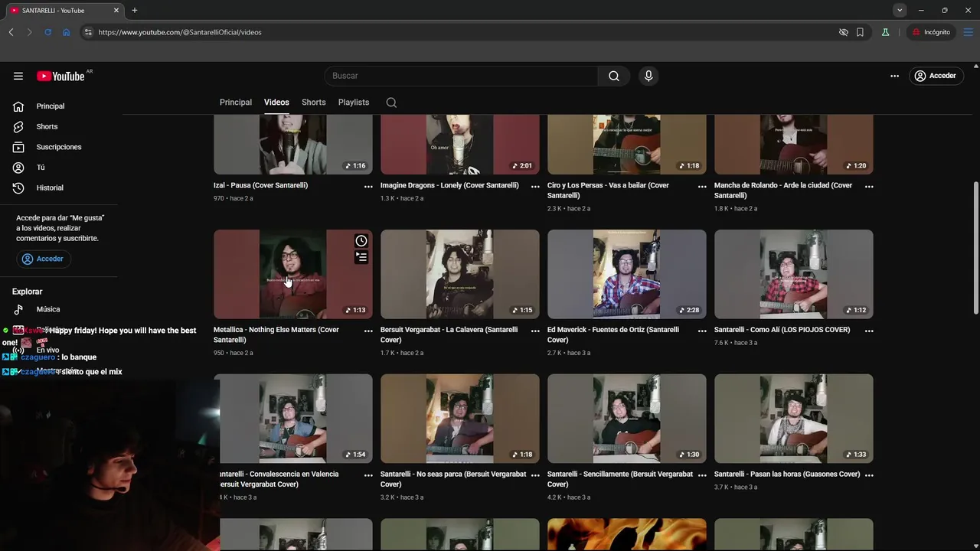The height and width of the screenshot is (551, 980).
Task: Open Mancha de Rolando - Arde la ciudad title
Action: point(783,190)
